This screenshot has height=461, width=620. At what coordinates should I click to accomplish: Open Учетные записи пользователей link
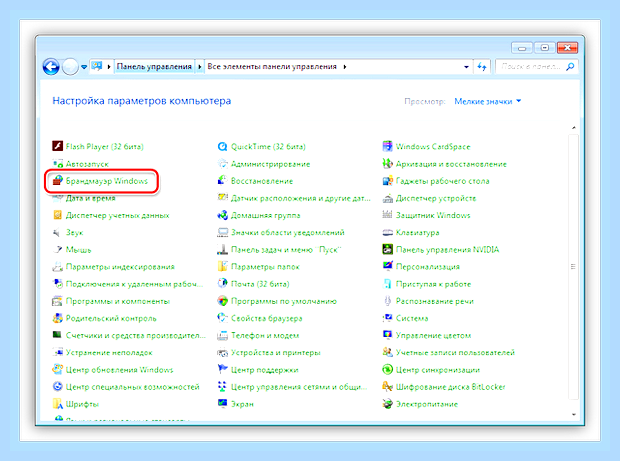click(x=456, y=352)
